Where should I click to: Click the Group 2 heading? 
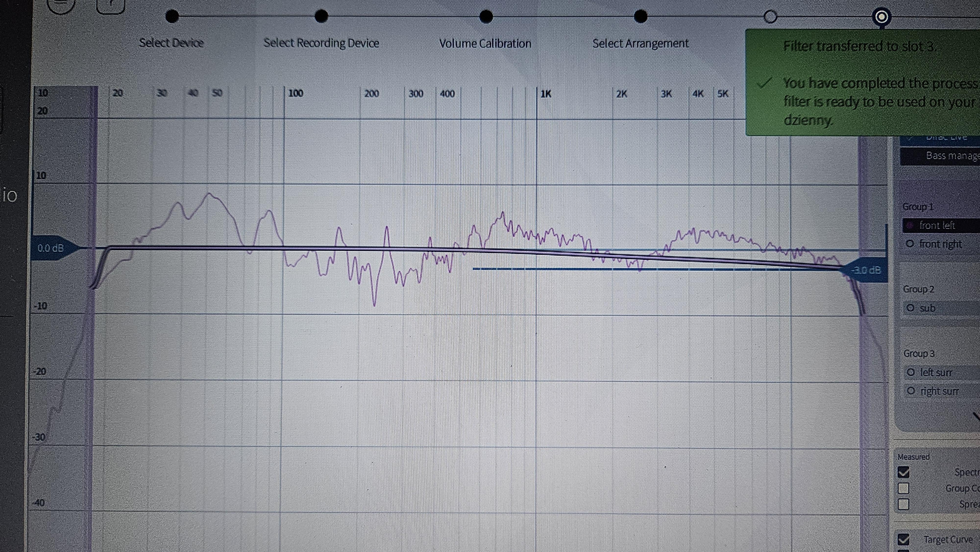[918, 289]
